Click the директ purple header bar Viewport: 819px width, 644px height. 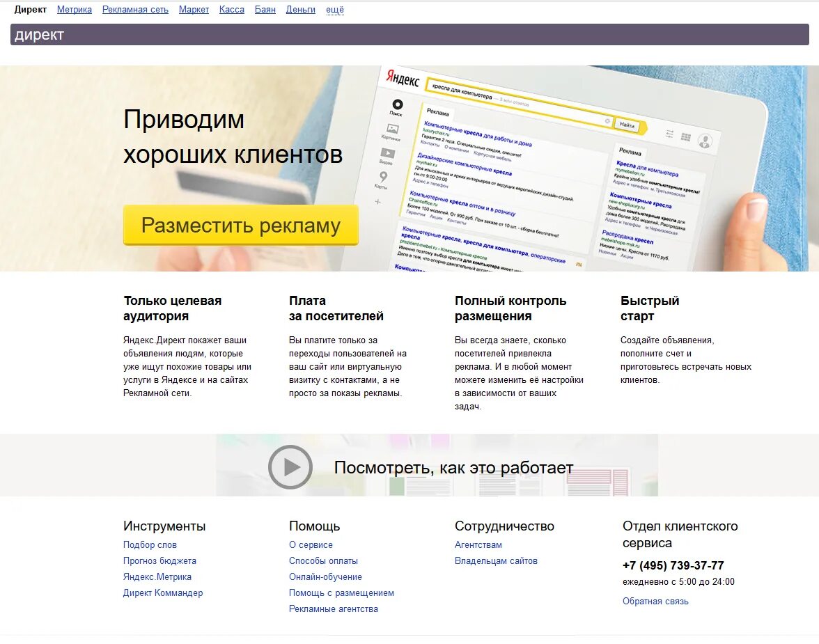coord(409,35)
